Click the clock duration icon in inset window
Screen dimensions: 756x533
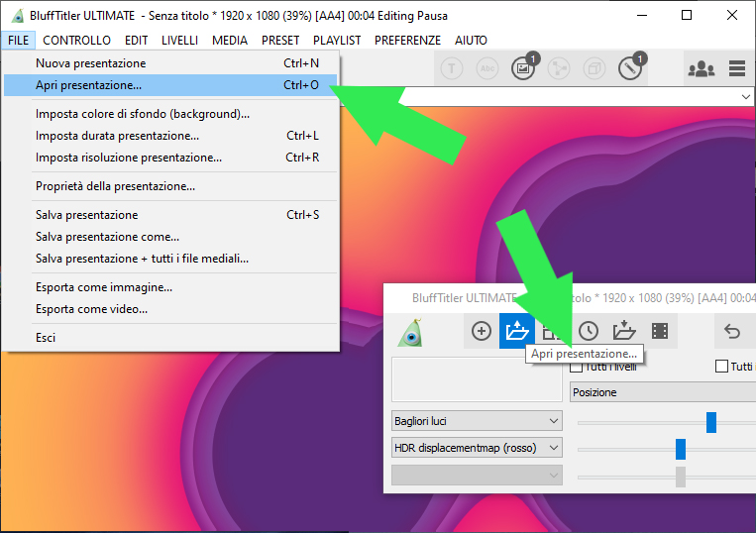(x=589, y=331)
